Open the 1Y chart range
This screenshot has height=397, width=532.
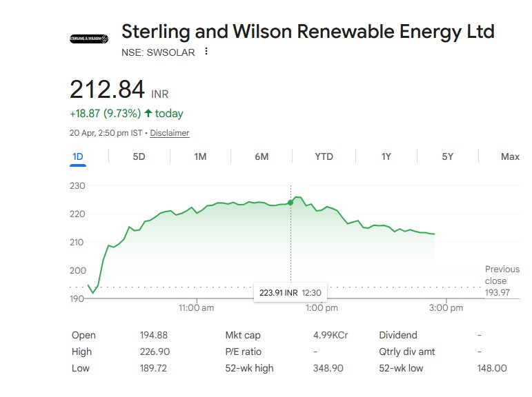coord(386,156)
